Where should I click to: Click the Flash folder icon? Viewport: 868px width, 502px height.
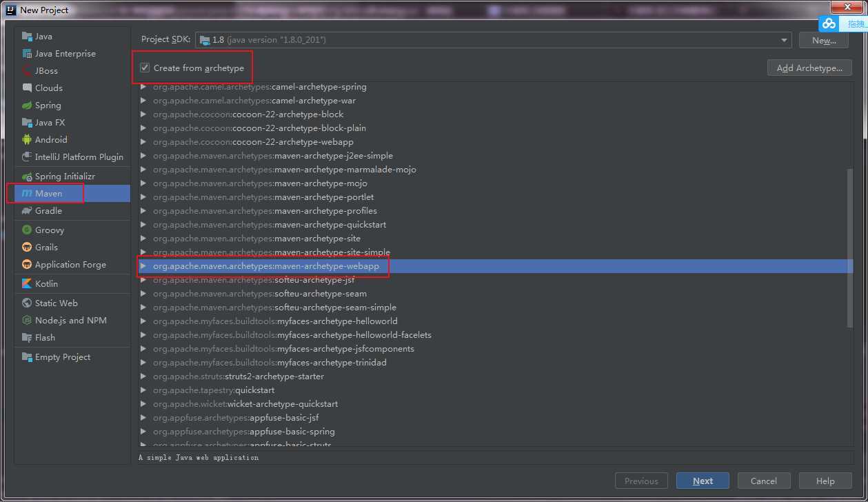pyautogui.click(x=27, y=338)
